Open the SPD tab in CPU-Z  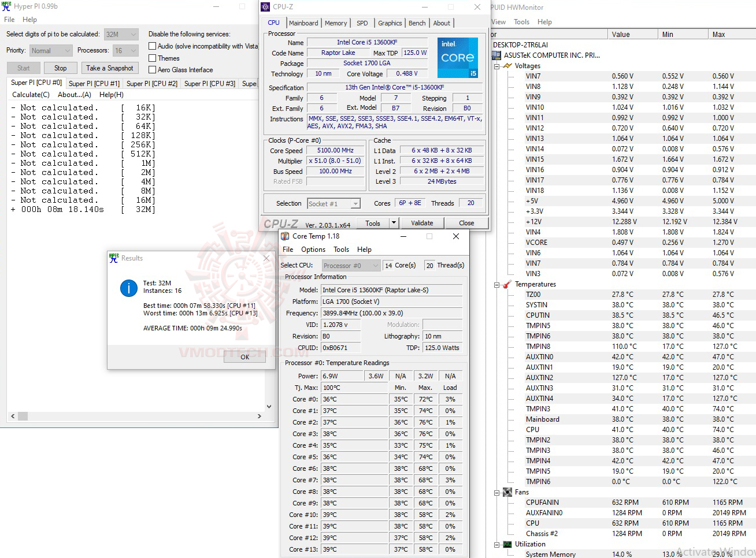pos(362,23)
